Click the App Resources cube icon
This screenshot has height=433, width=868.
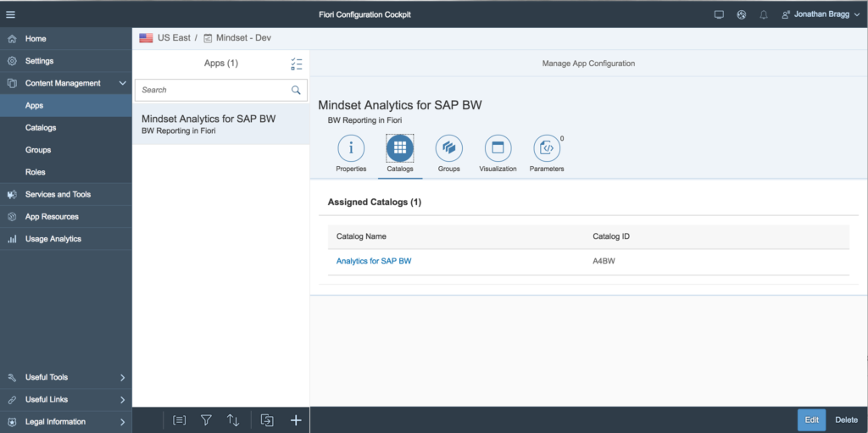(12, 217)
